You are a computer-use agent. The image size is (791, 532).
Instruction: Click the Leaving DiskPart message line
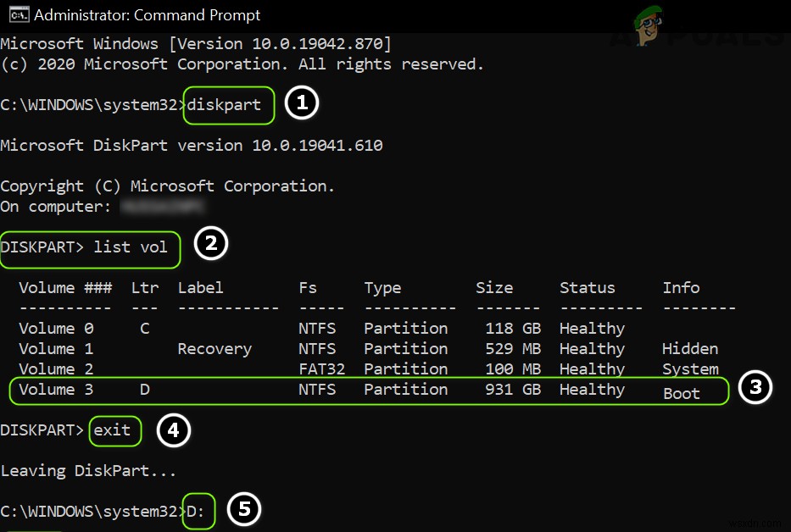(x=85, y=470)
